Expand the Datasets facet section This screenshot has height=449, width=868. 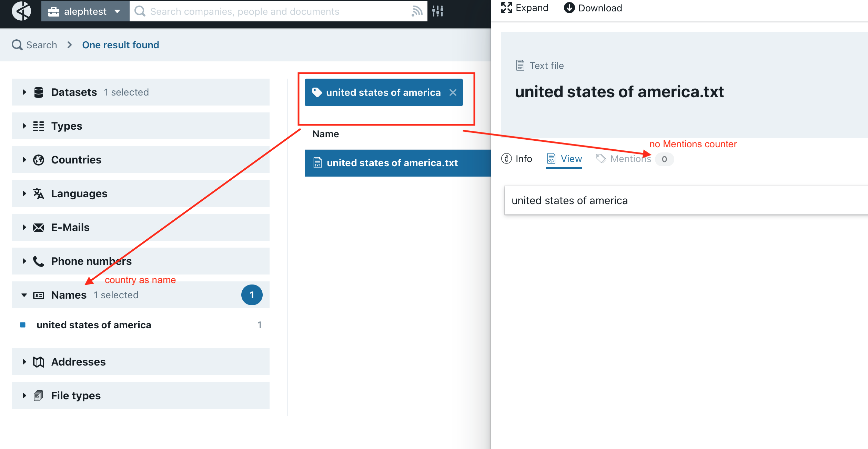click(24, 92)
